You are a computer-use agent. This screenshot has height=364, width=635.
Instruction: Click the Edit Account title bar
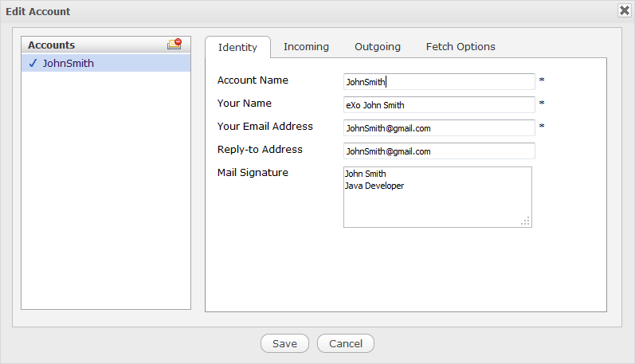(x=303, y=11)
